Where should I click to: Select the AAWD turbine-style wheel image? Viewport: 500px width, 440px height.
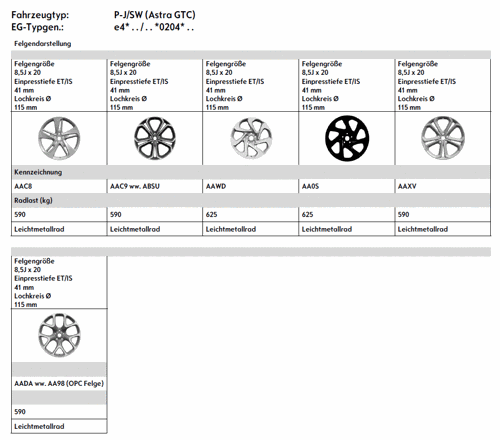click(251, 138)
